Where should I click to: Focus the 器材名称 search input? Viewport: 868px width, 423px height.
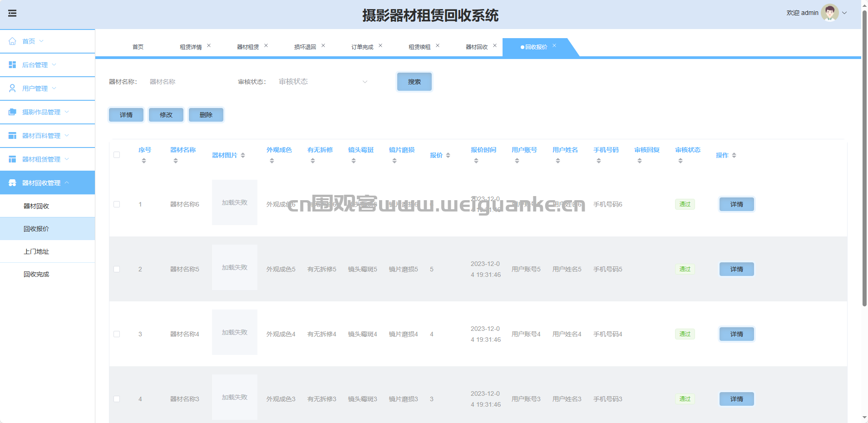[x=186, y=82]
